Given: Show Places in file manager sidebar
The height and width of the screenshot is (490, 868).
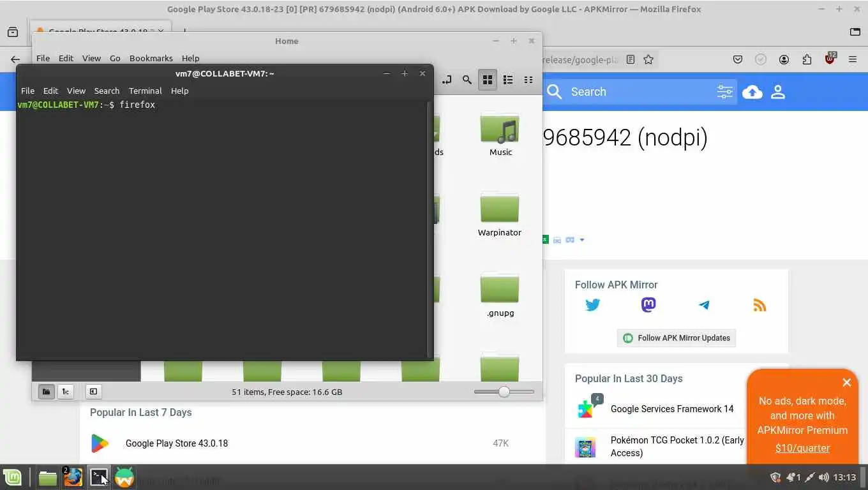Looking at the screenshot, I should coord(46,392).
